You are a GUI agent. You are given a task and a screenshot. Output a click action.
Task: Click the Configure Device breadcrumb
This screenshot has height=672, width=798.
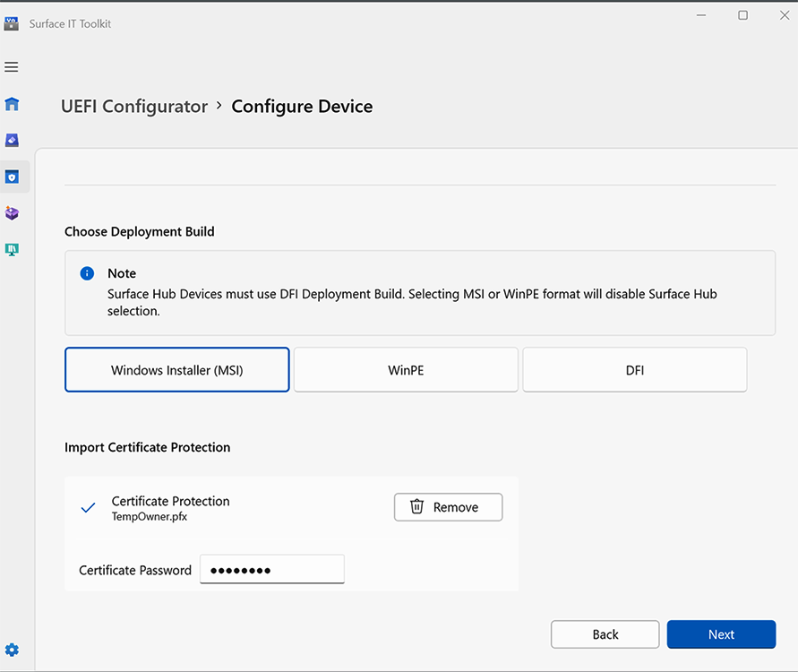point(302,106)
